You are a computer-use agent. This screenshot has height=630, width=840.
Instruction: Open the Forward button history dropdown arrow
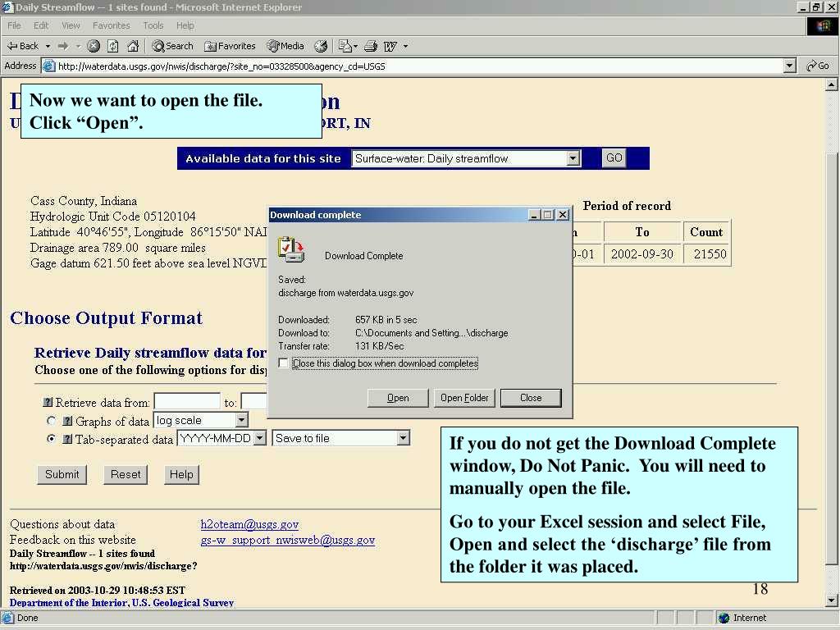point(78,46)
